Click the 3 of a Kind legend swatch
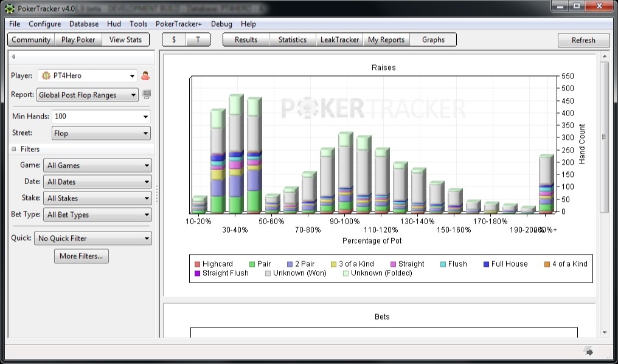Screen dimensions: 618x364 pyautogui.click(x=334, y=264)
